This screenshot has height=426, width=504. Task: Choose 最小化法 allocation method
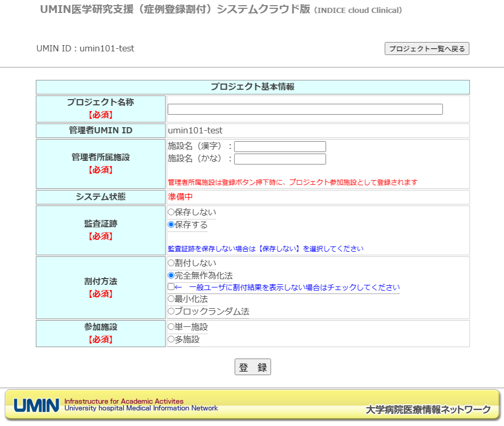(x=171, y=299)
